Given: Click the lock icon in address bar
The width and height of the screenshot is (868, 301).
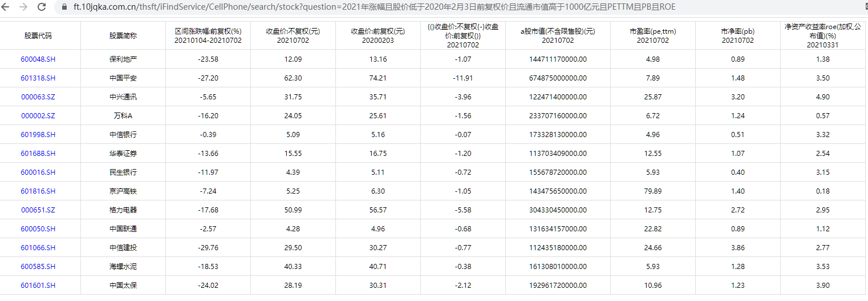Looking at the screenshot, I should (64, 7).
